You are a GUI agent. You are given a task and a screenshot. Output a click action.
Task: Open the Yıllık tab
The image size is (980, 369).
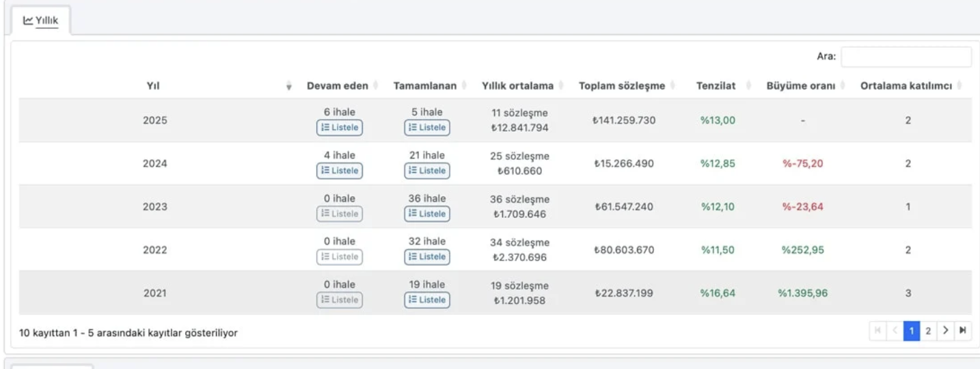click(x=41, y=21)
